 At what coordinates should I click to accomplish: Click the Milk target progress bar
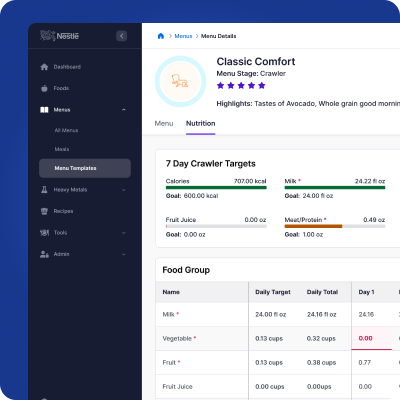[x=335, y=188]
